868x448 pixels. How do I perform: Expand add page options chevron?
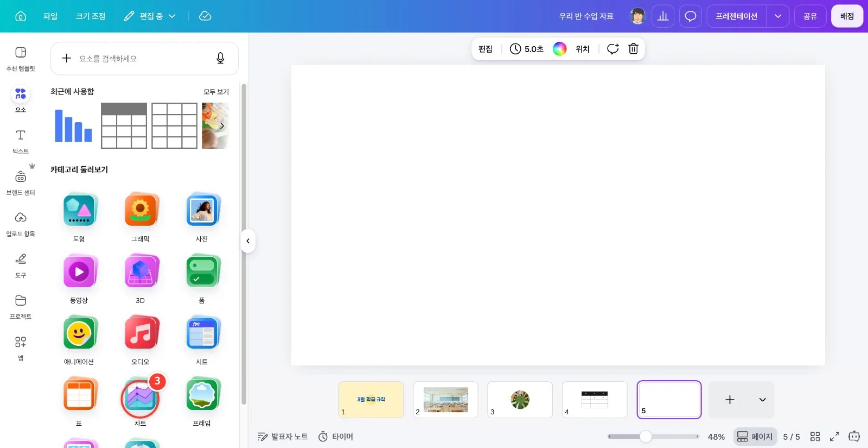[762, 400]
